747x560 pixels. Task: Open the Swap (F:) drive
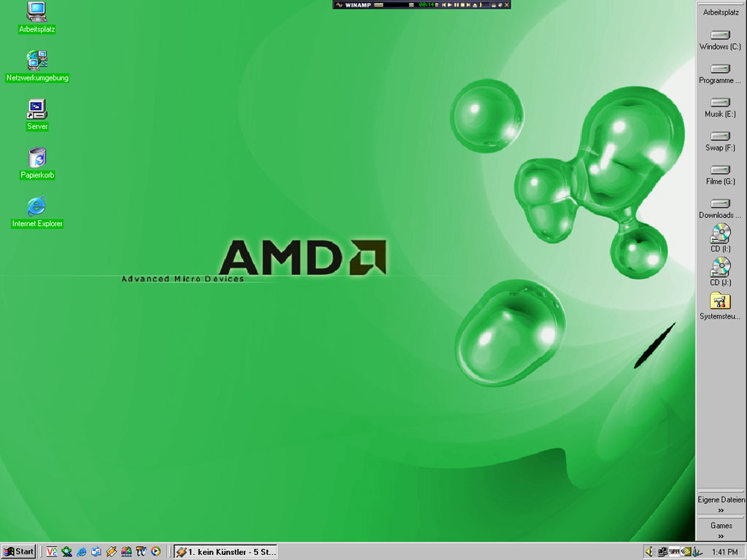(x=720, y=141)
